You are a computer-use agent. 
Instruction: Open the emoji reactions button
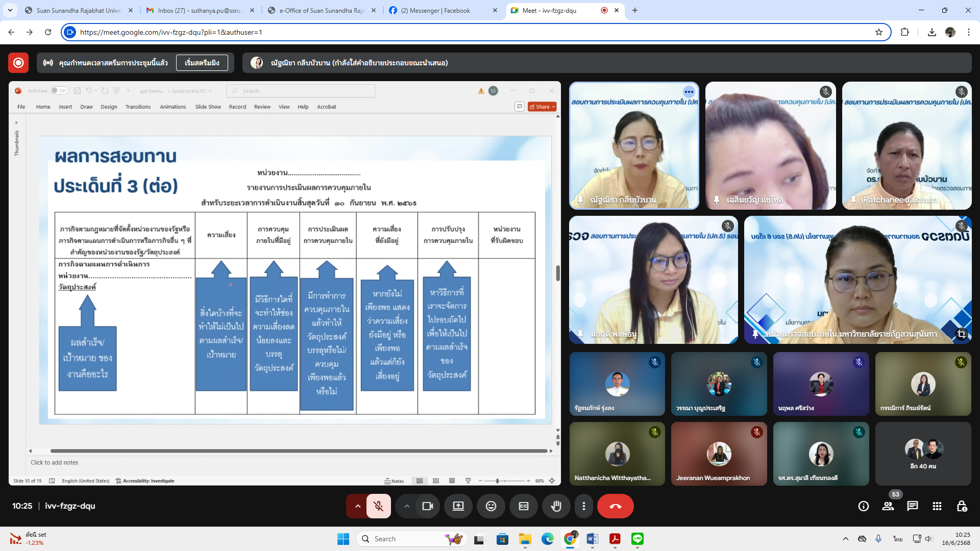click(x=491, y=506)
